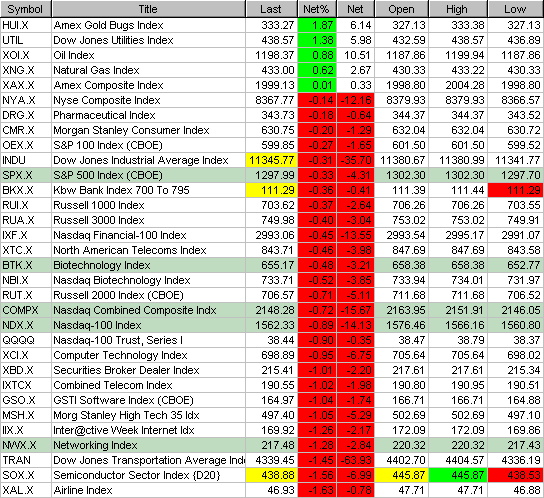The width and height of the screenshot is (544, 498).
Task: Sort by the High column header
Action: click(x=458, y=9)
